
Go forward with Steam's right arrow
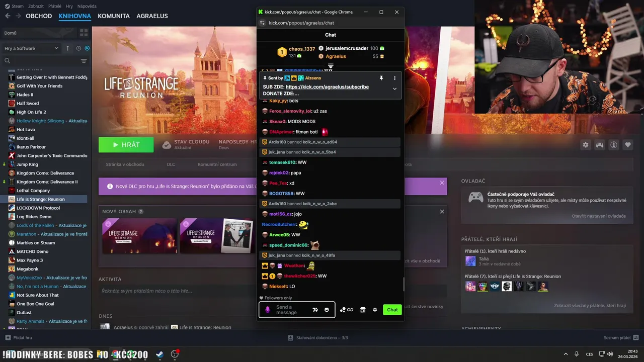pyautogui.click(x=18, y=16)
